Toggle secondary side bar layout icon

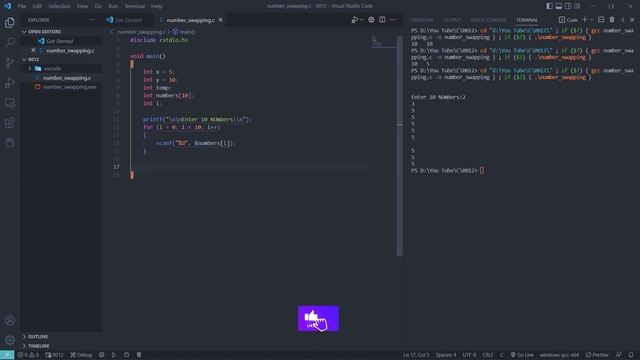pos(568,6)
